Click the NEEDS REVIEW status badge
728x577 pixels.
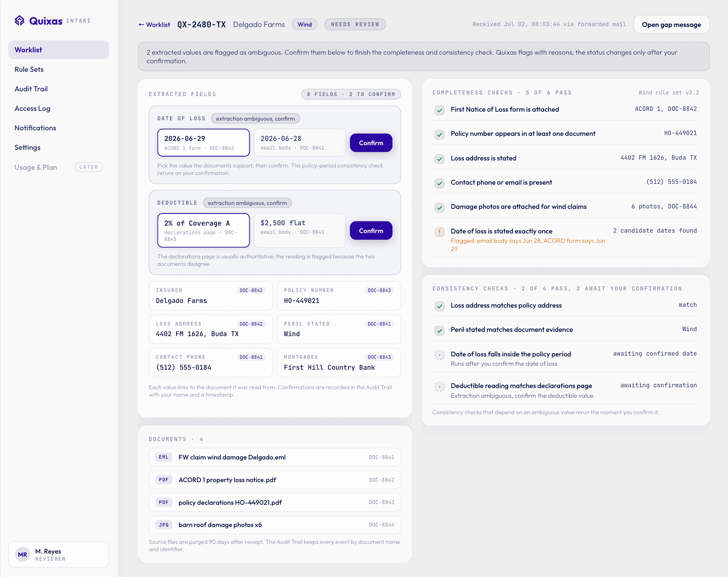click(355, 25)
